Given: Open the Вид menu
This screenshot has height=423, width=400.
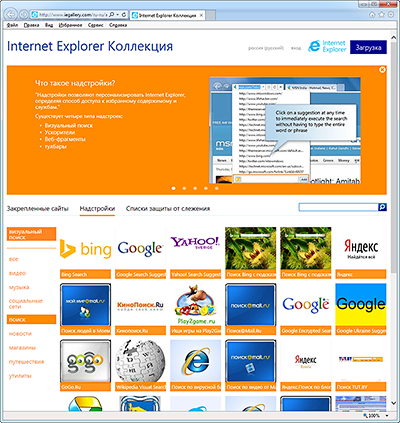Looking at the screenshot, I should click(x=49, y=25).
